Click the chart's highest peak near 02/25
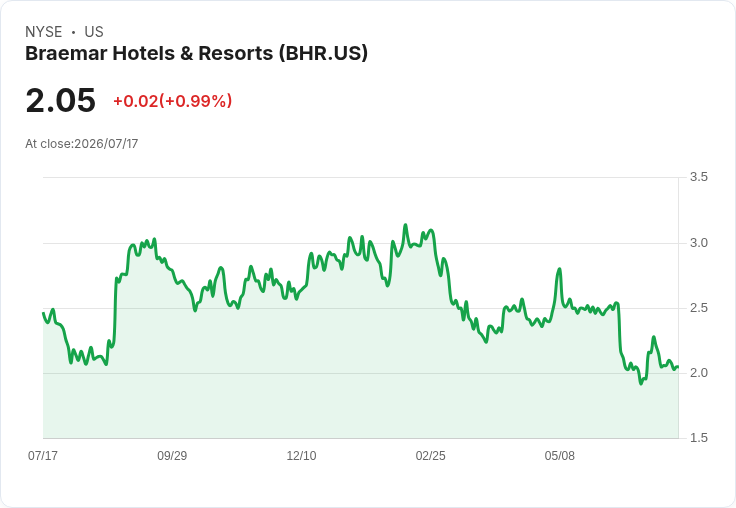 [406, 225]
